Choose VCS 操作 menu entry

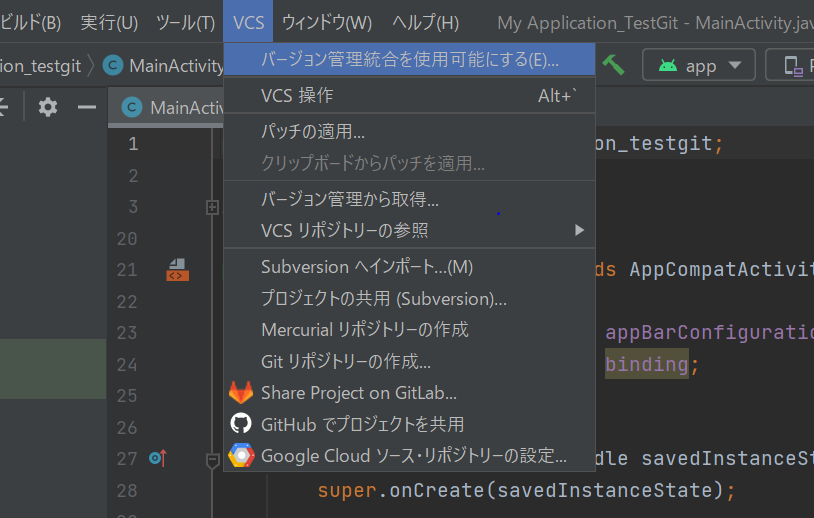click(x=409, y=96)
